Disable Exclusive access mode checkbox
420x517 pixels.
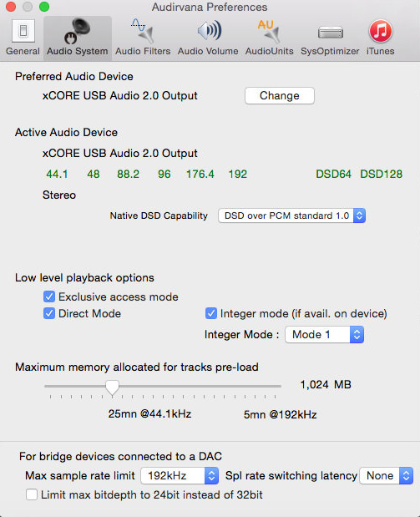49,297
